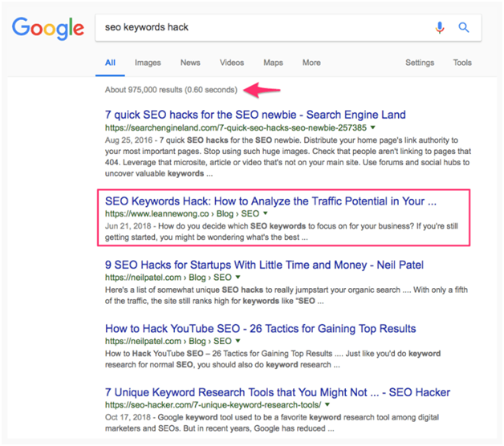Select the All tab
The width and height of the screenshot is (504, 446).
pyautogui.click(x=110, y=63)
